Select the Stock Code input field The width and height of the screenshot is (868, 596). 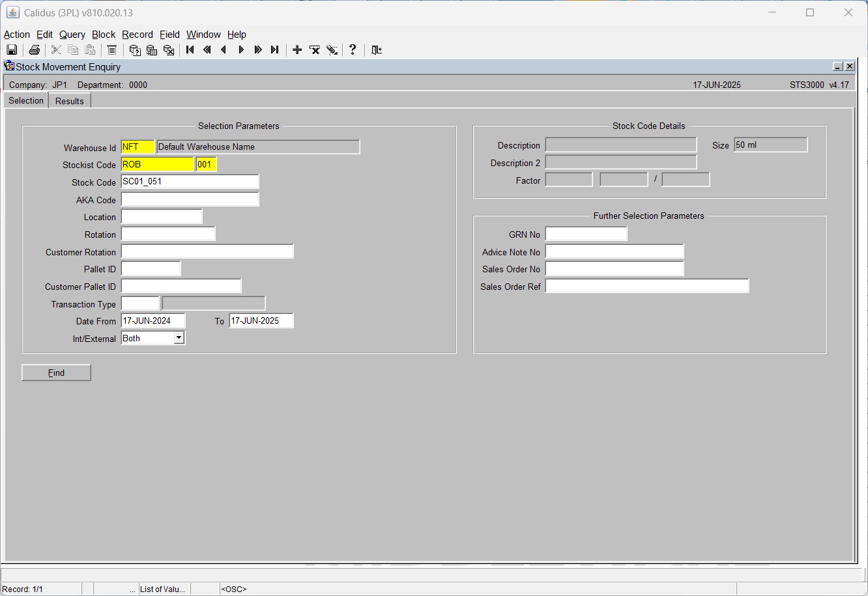190,182
